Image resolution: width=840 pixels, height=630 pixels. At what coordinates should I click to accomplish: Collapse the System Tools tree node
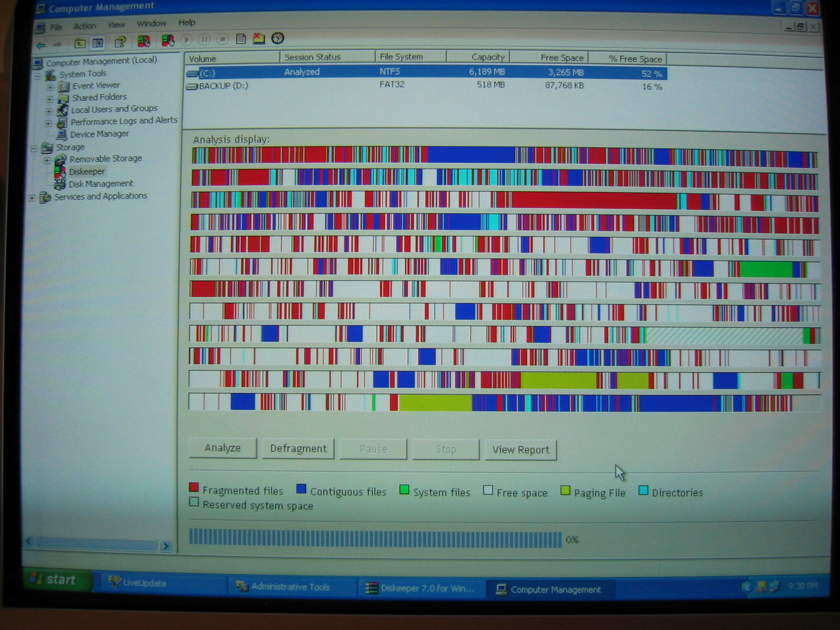click(38, 76)
